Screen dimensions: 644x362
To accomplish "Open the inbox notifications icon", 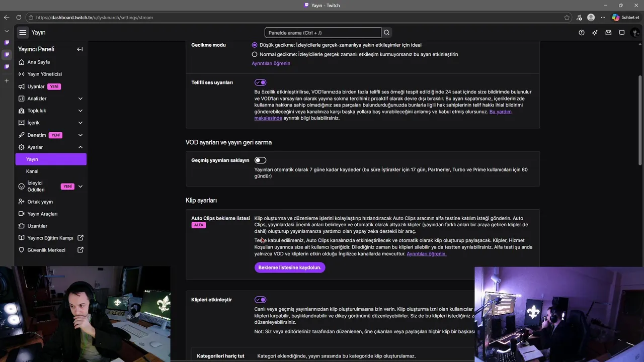I will tap(608, 33).
